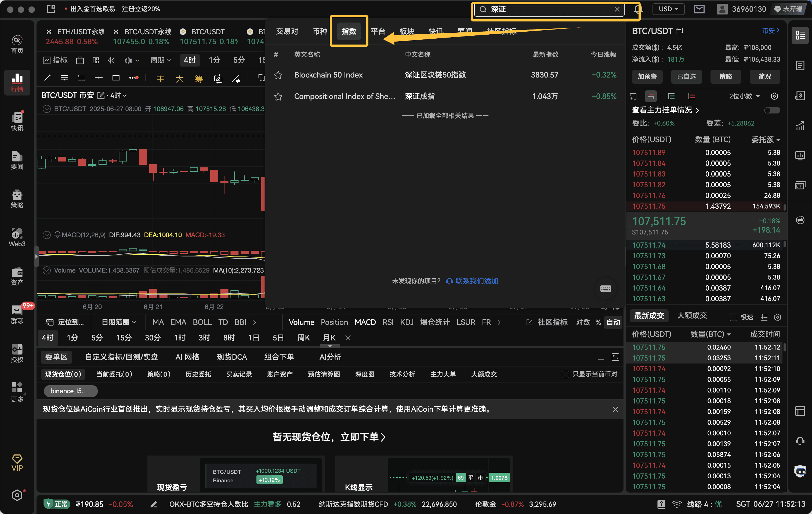The image size is (812, 514).
Task: Expand the chart 4时 interval dropdown in title
Action: [119, 96]
